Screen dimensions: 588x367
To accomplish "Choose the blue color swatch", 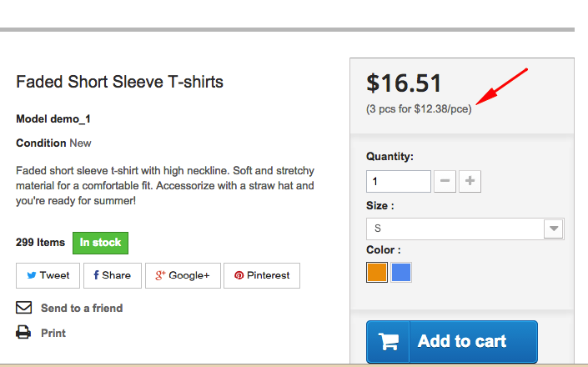I will click(x=401, y=273).
